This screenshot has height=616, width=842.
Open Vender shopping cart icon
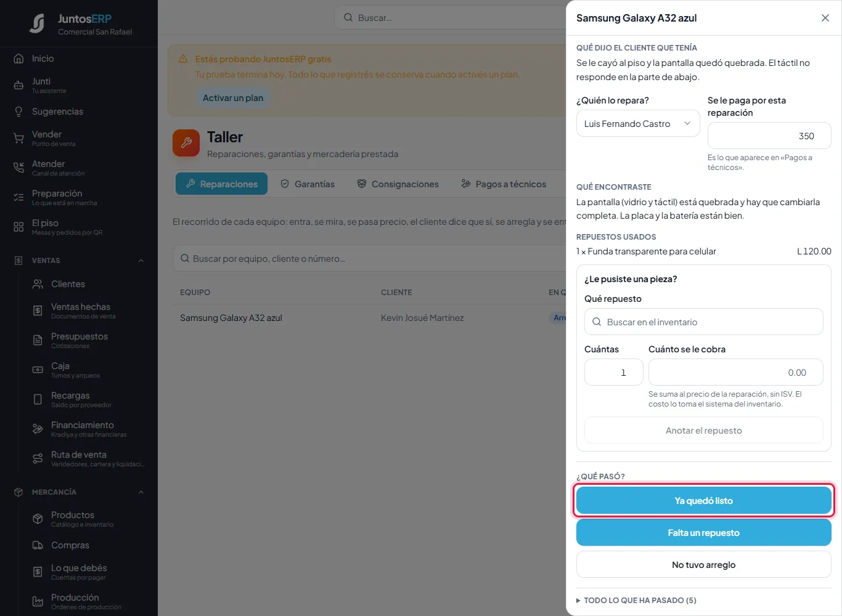pos(18,138)
